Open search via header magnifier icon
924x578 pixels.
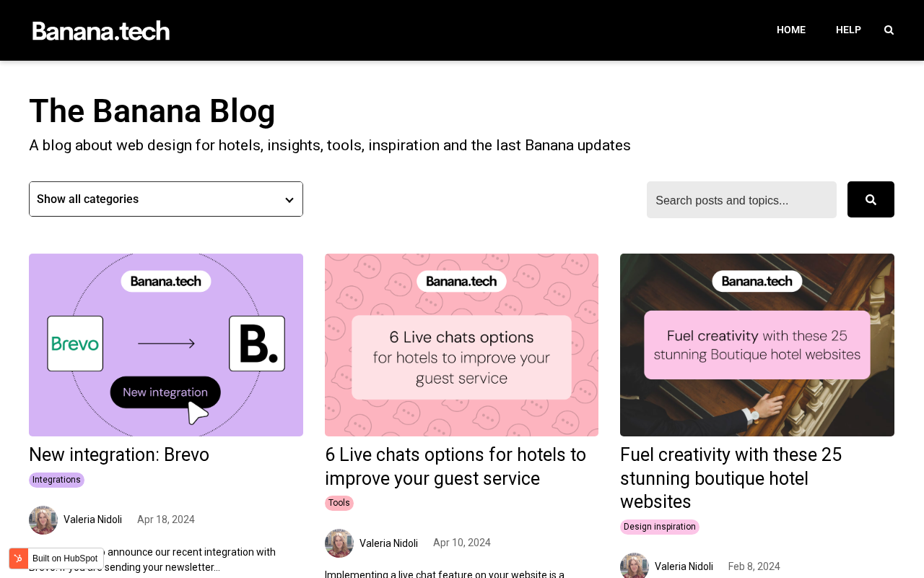tap(889, 30)
